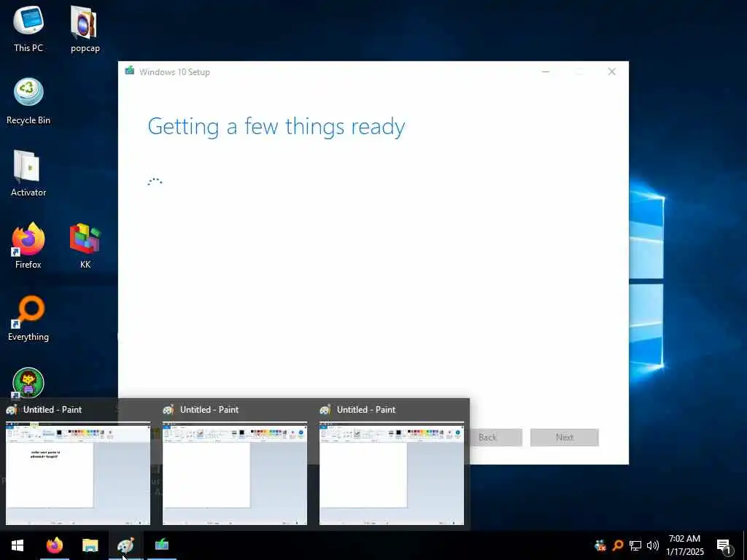Screen dimensions: 747x560
Task: Select the Everything desktop shortcut
Action: click(x=28, y=318)
